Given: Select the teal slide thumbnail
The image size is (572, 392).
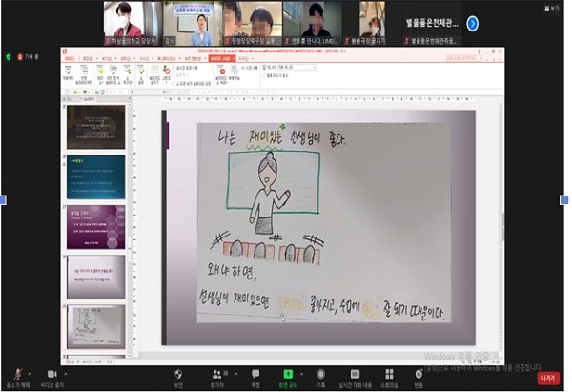Looking at the screenshot, I should click(96, 177).
